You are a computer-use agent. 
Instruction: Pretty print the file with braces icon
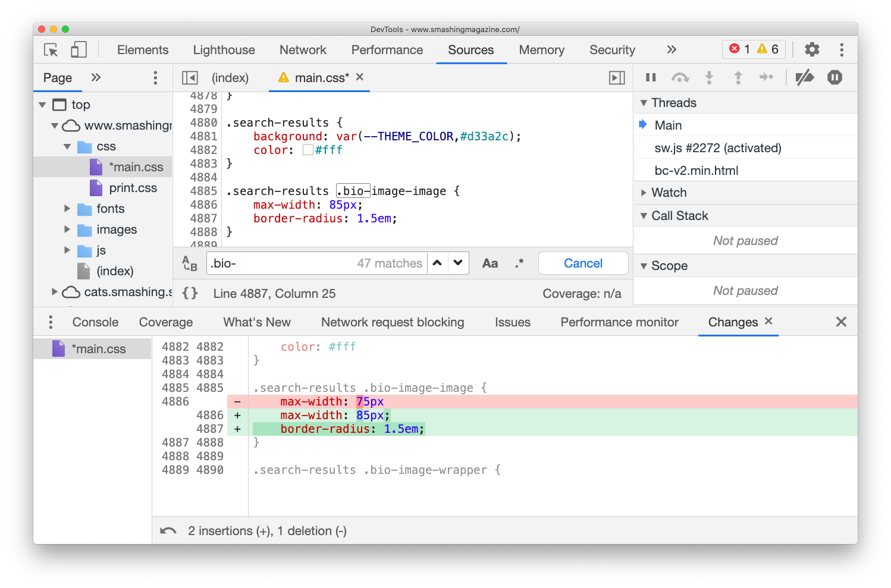click(x=190, y=293)
